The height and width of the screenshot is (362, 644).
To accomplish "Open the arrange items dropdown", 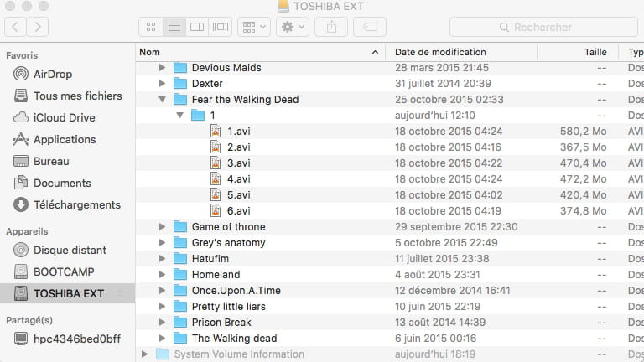I will (x=254, y=27).
